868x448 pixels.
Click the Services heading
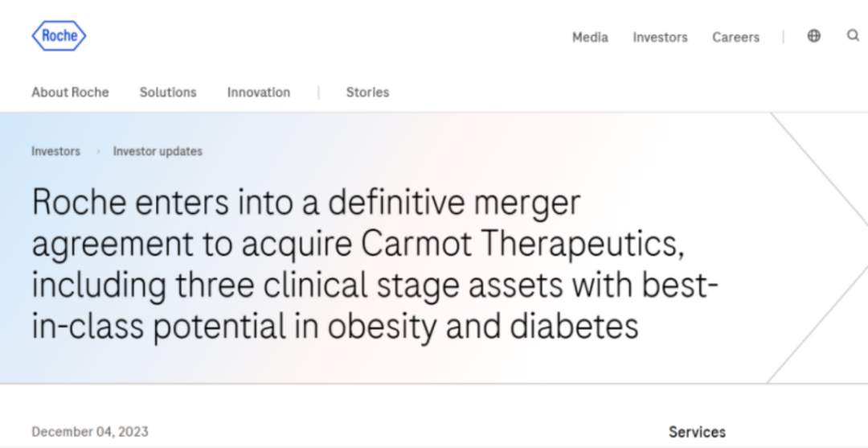pos(697,432)
